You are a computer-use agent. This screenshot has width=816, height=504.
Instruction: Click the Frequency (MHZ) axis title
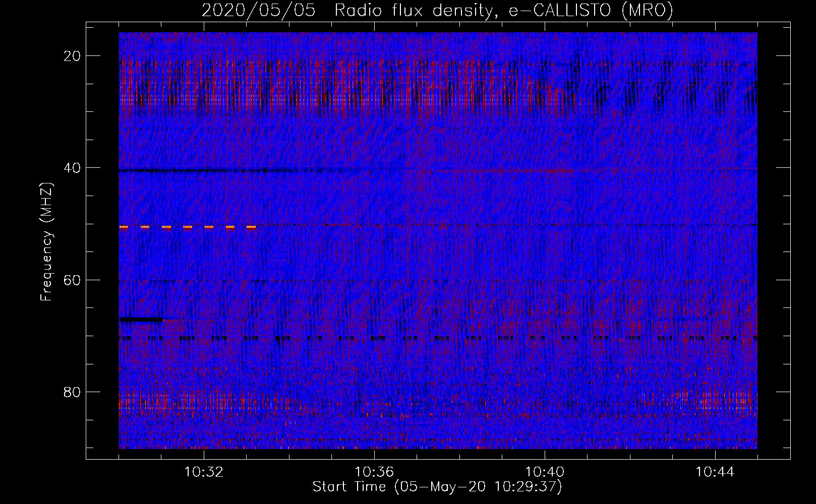pos(46,242)
